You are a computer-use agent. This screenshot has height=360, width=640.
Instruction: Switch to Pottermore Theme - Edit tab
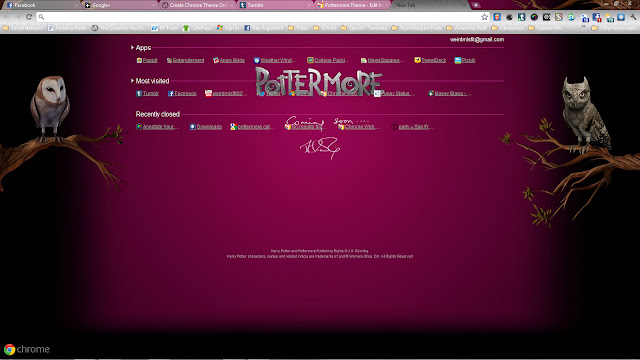tap(351, 5)
